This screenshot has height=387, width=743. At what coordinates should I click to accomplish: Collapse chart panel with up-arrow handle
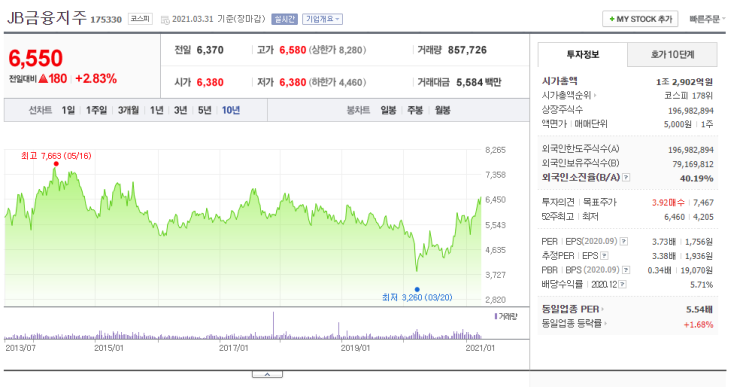267,374
